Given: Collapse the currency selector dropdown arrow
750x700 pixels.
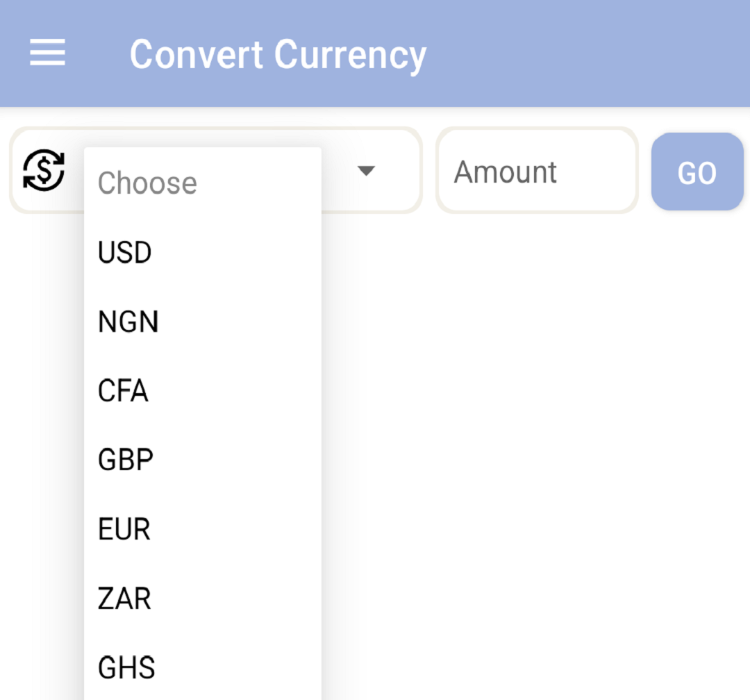Looking at the screenshot, I should pos(366,170).
